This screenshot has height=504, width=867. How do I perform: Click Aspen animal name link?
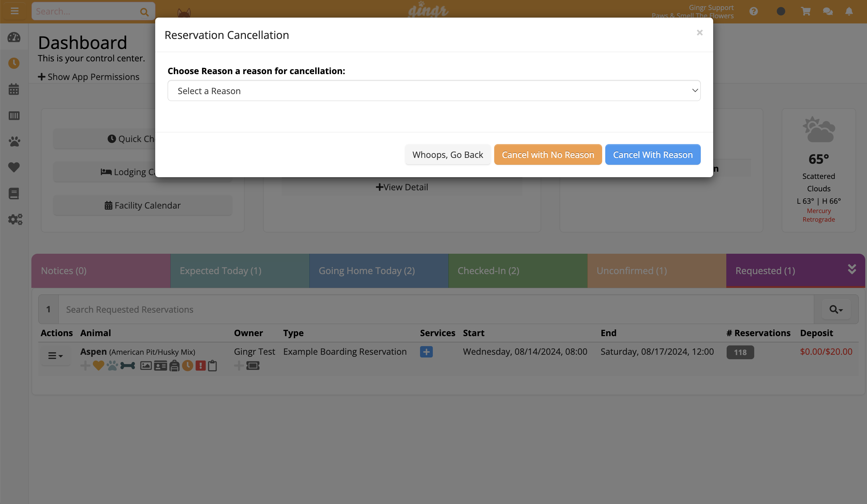click(93, 352)
